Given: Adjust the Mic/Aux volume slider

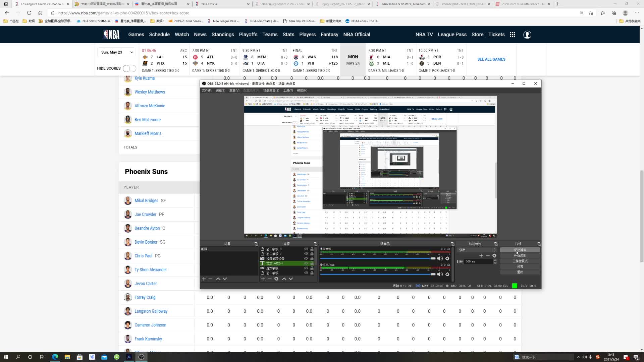Looking at the screenshot, I should (x=433, y=274).
